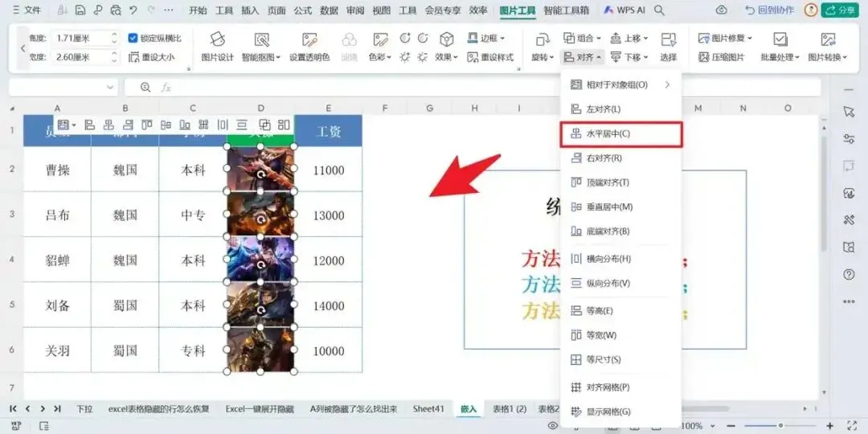Click the floating toolbar vertical distribute icon
Image resolution: width=868 pixels, height=434 pixels.
pos(242,125)
